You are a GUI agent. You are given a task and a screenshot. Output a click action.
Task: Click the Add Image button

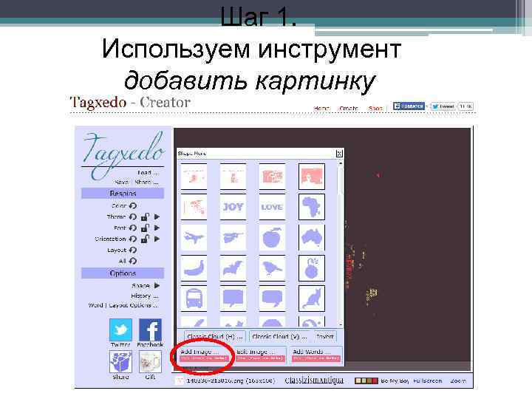point(204,355)
